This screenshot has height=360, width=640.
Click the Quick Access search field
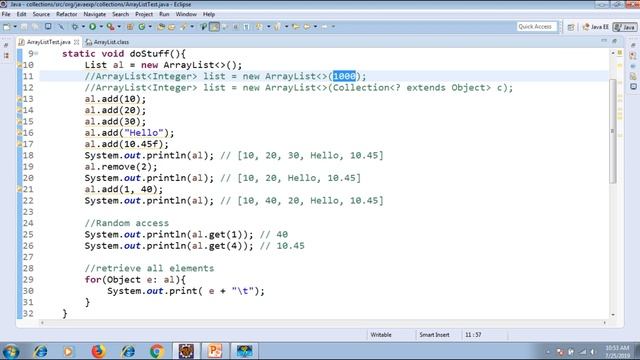tap(536, 27)
